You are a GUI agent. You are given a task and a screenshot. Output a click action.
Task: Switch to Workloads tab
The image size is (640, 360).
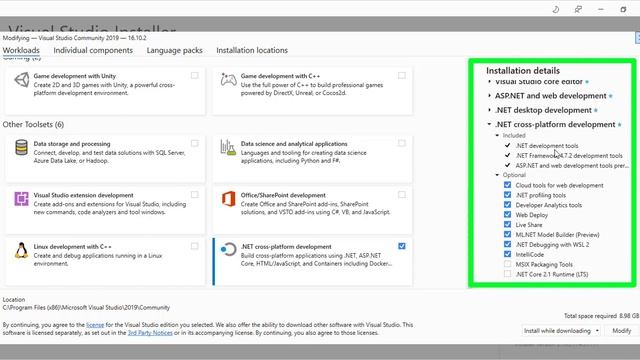pyautogui.click(x=21, y=50)
